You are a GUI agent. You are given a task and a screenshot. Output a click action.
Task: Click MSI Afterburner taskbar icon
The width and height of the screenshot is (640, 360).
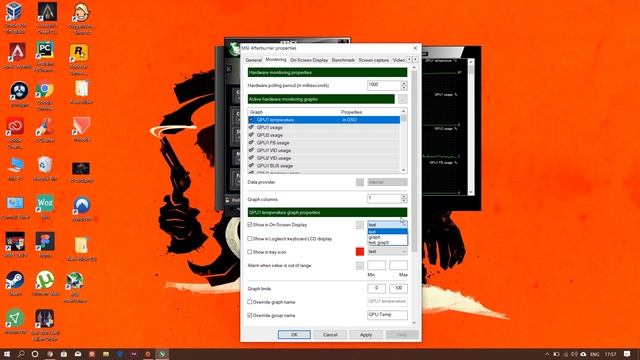click(x=162, y=354)
